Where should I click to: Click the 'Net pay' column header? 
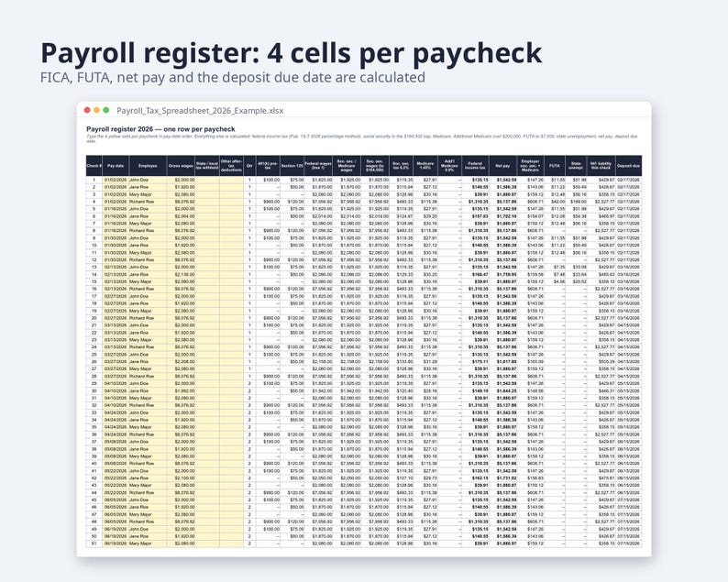502,166
